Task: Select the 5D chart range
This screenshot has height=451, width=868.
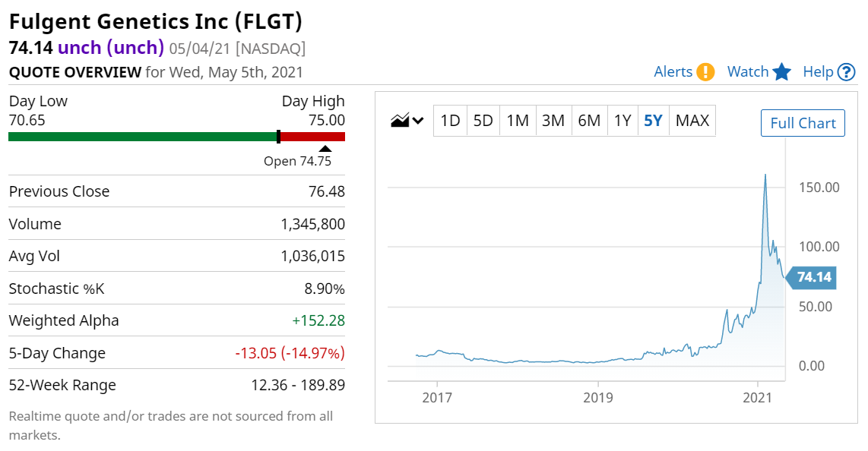Action: [x=483, y=121]
